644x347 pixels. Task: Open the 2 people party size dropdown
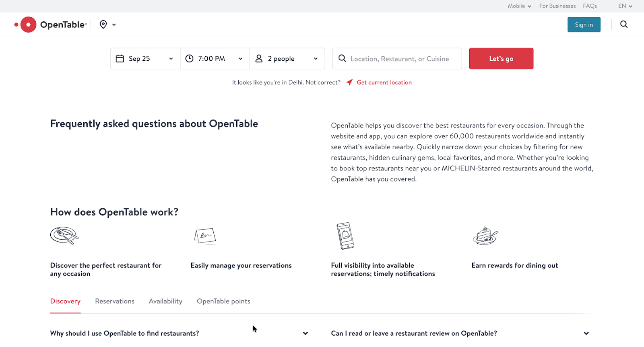(287, 59)
